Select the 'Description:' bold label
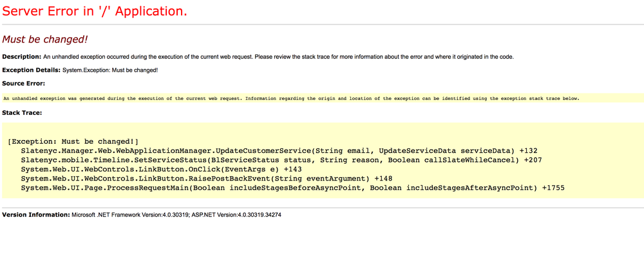 click(x=22, y=57)
